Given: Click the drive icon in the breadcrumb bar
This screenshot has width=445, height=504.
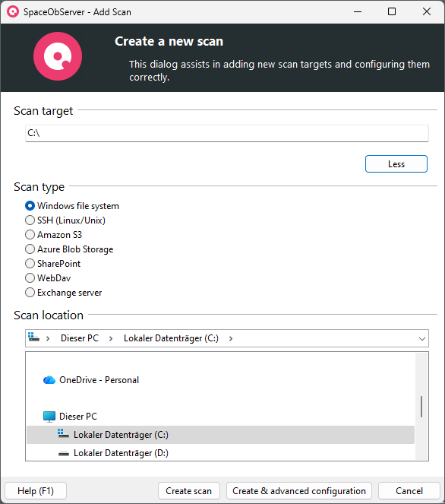Looking at the screenshot, I should click(x=33, y=338).
